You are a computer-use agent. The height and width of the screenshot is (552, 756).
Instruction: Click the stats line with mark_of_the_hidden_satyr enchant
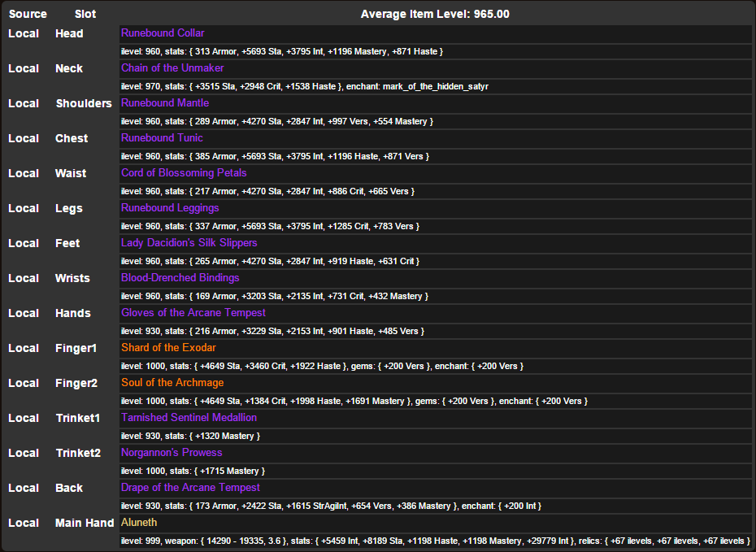pyautogui.click(x=305, y=87)
